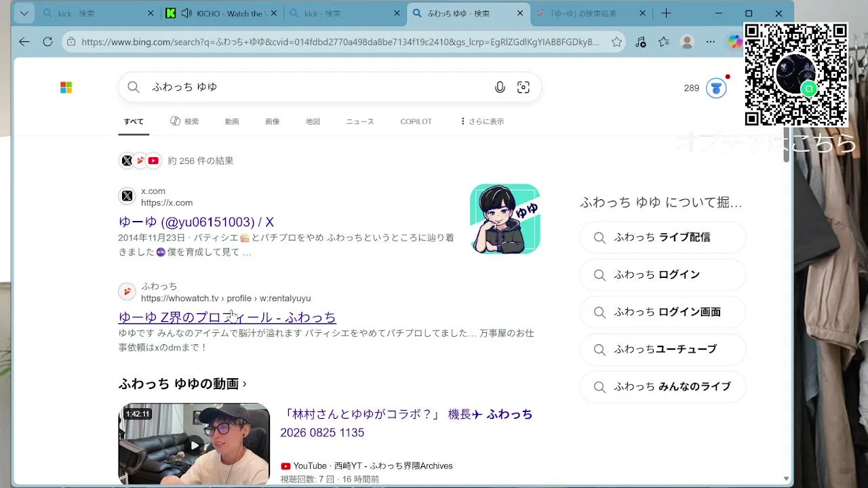Search related ふわっち ログイン画面
Screen dimensions: 868x488
pyautogui.click(x=663, y=312)
